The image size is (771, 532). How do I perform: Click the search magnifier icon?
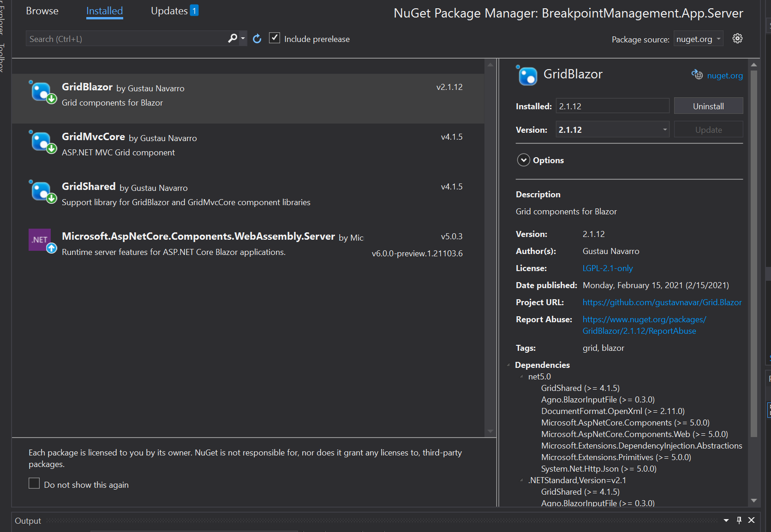pos(233,39)
